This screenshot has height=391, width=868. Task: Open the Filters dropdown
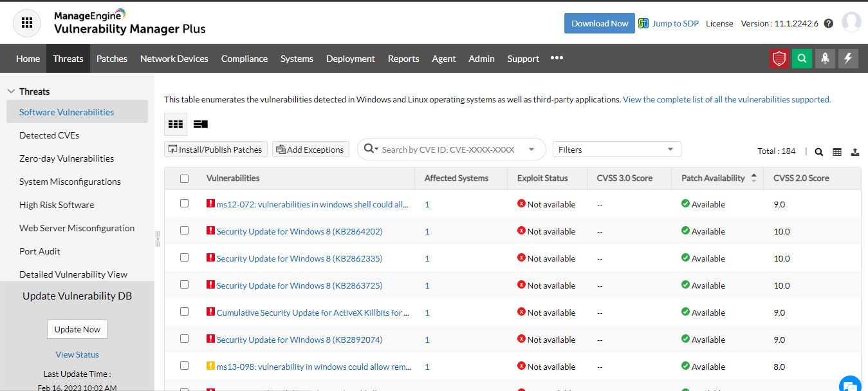tap(616, 149)
